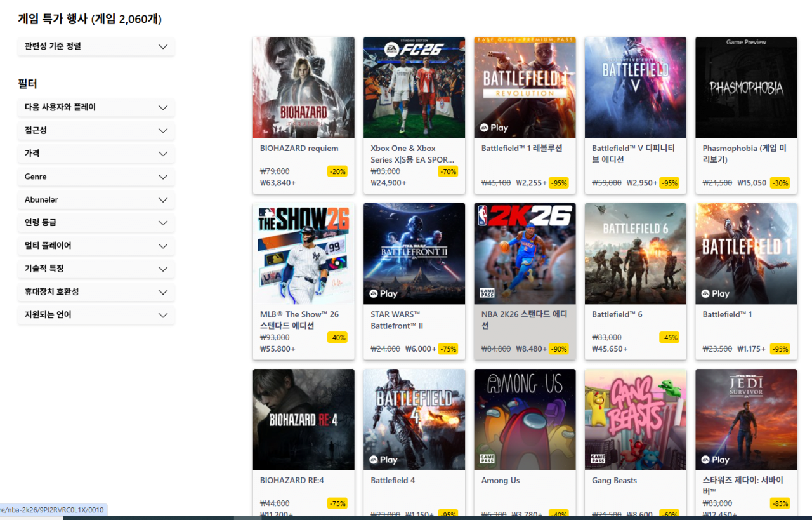Viewport: 812px width, 520px height.
Task: Open the Phasmophobia cover image
Action: (746, 88)
